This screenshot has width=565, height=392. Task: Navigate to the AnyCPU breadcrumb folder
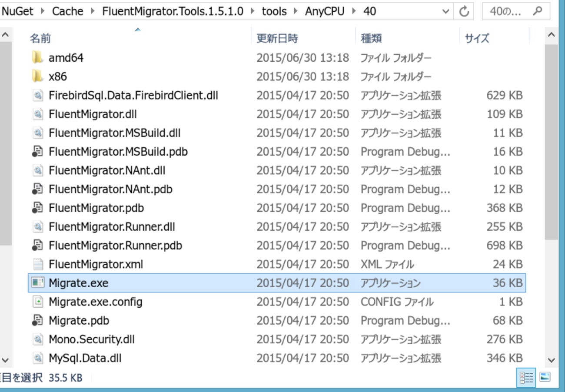[x=324, y=12]
